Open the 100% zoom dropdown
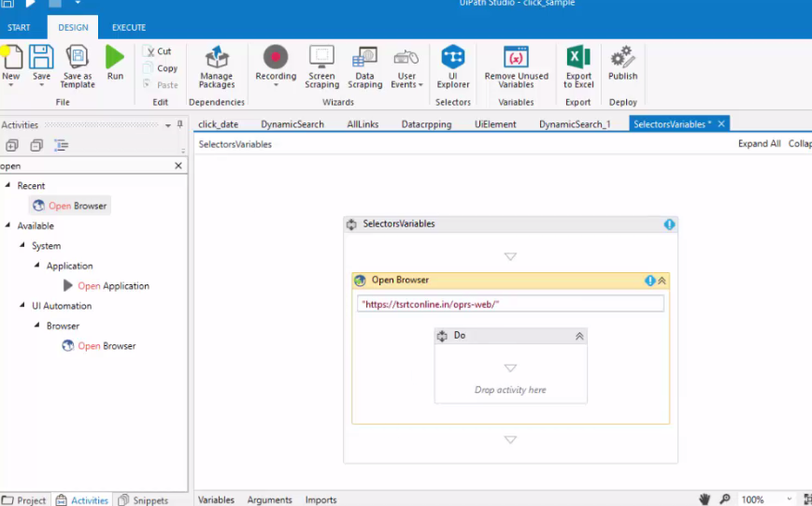This screenshot has height=506, width=812. pyautogui.click(x=790, y=499)
